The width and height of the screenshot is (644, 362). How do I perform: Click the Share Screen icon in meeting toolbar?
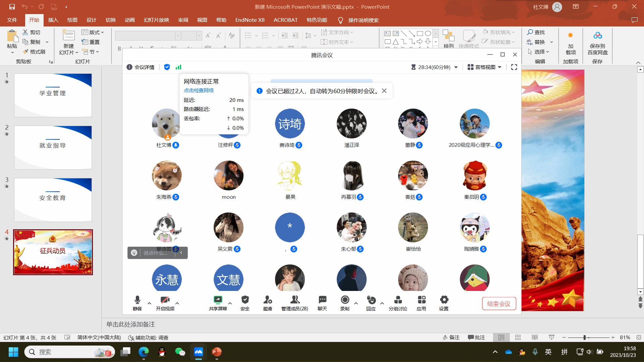click(x=218, y=300)
